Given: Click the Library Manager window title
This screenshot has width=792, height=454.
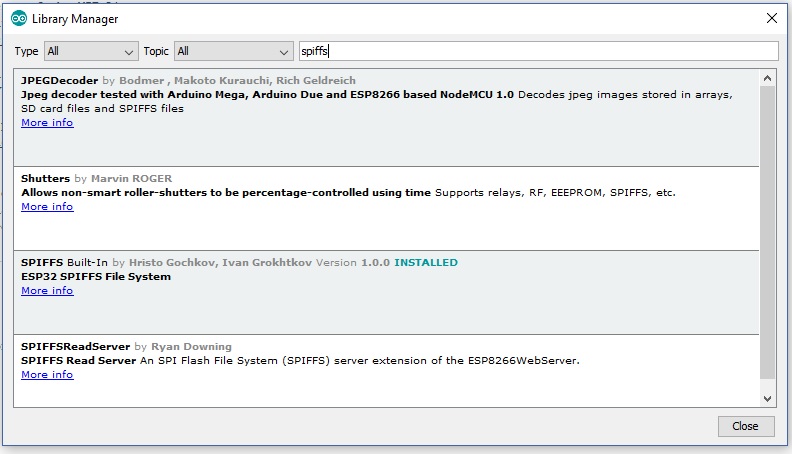Looking at the screenshot, I should coord(75,19).
